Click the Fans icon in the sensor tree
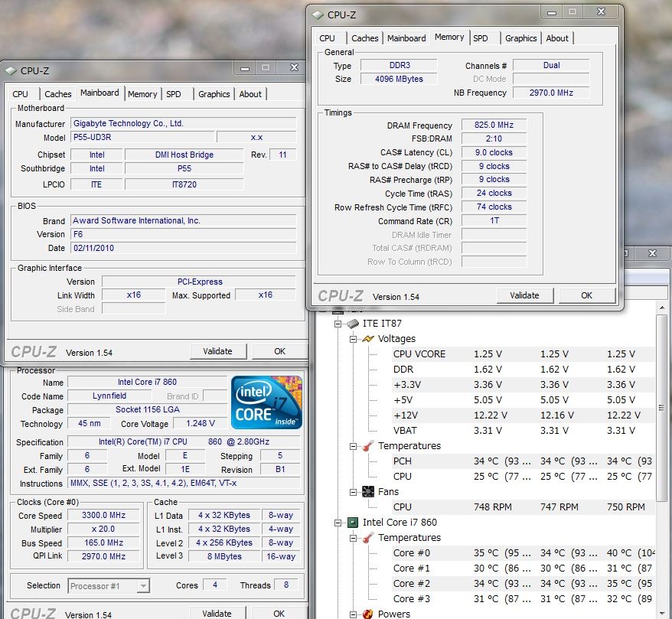The height and width of the screenshot is (619, 672). coord(367,492)
